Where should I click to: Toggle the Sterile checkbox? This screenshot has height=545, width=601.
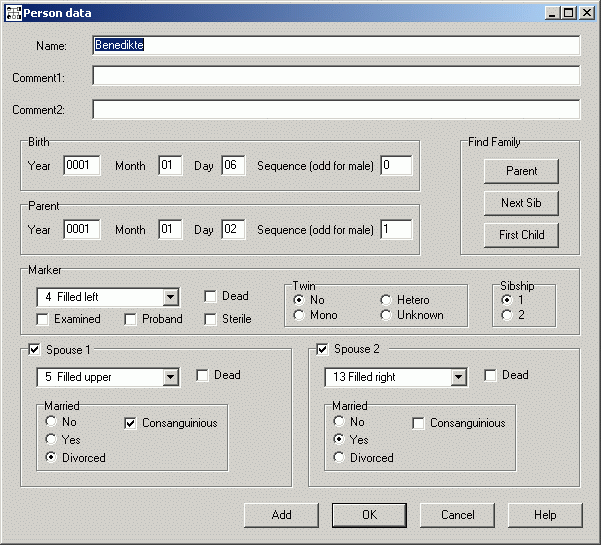[211, 319]
